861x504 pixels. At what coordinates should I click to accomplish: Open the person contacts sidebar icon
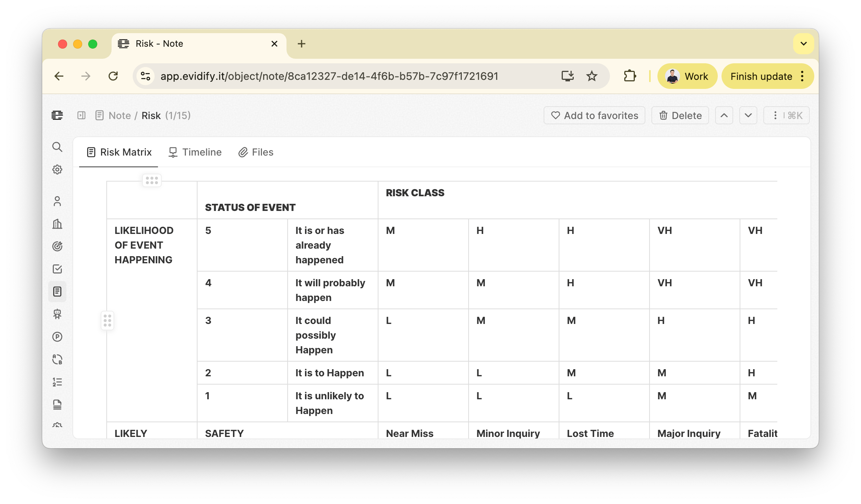click(x=57, y=201)
